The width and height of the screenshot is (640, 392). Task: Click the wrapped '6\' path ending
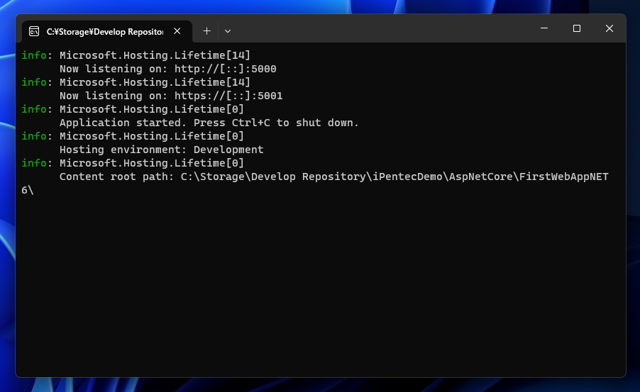point(27,190)
